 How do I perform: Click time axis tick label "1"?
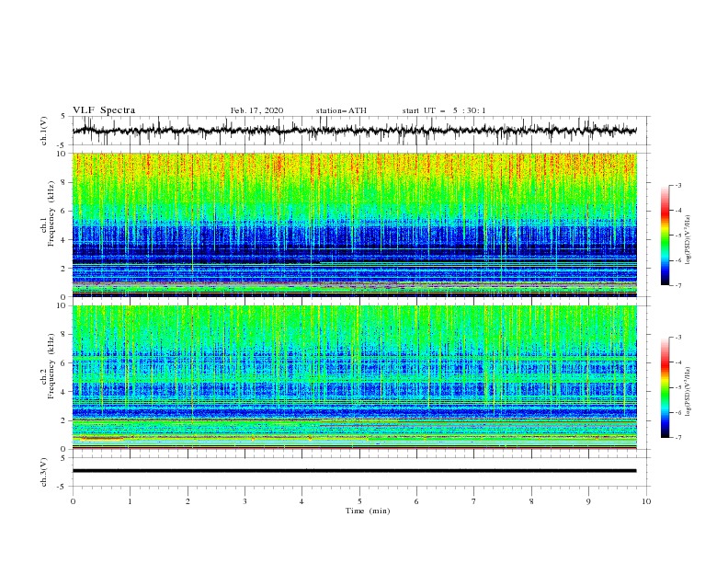click(131, 501)
